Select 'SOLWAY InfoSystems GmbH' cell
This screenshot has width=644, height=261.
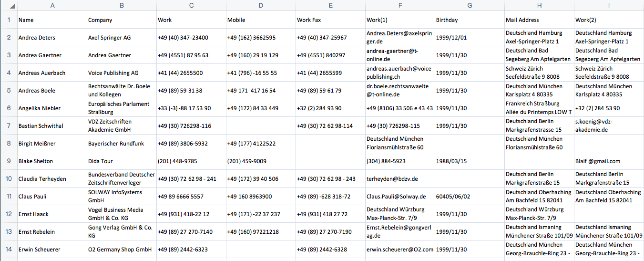click(x=122, y=197)
